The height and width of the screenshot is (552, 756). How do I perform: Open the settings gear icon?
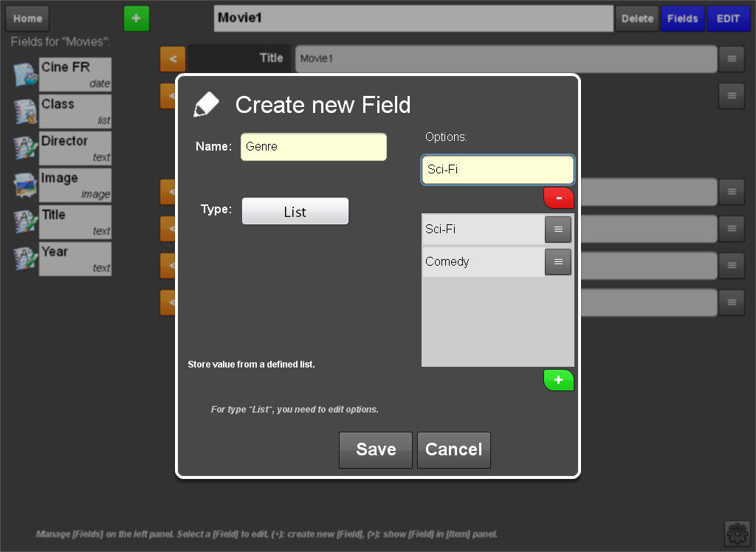[x=736, y=533]
